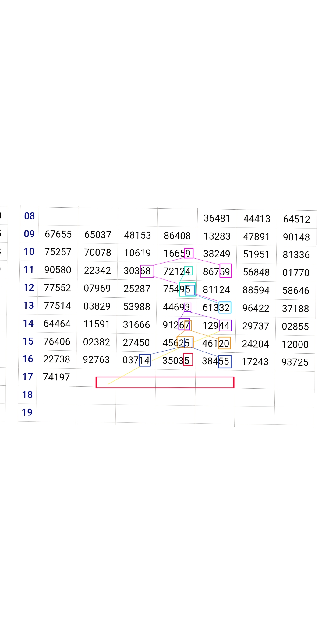Click the empty red rectangle in row 17

coord(165,382)
